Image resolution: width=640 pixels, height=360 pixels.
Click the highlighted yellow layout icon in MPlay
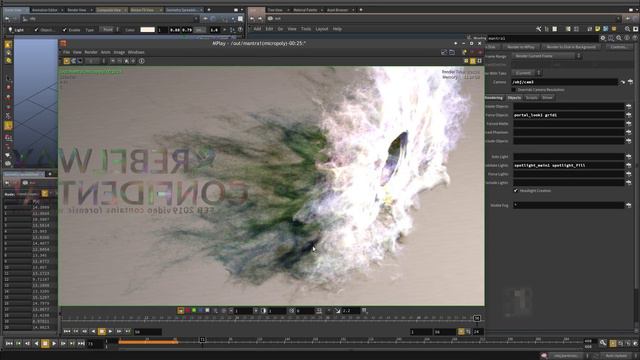[473, 61]
